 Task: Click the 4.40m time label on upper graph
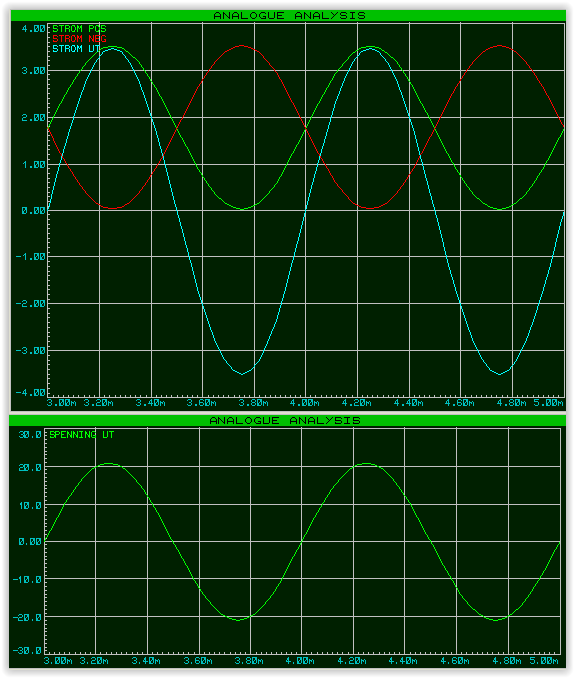pyautogui.click(x=408, y=403)
